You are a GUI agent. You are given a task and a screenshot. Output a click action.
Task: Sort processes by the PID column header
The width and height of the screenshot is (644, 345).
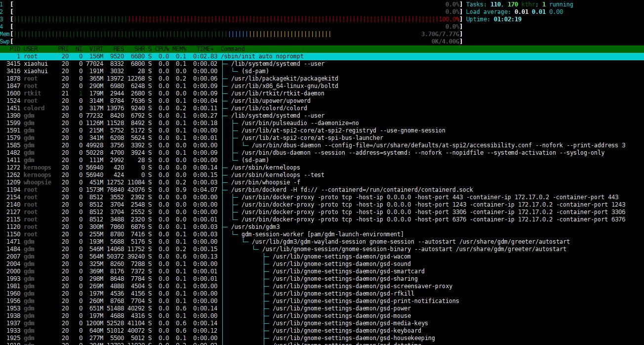click(x=15, y=49)
